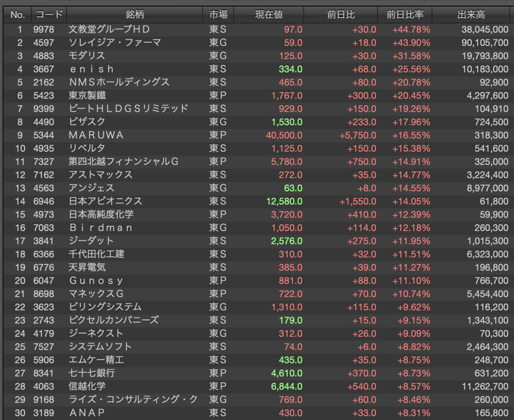Click the price 6,844.0 cell

coord(287,386)
